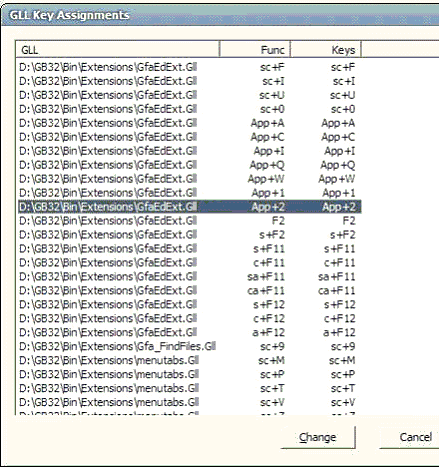This screenshot has width=440, height=468.
Task: Sort by the Func column header
Action: [255, 50]
